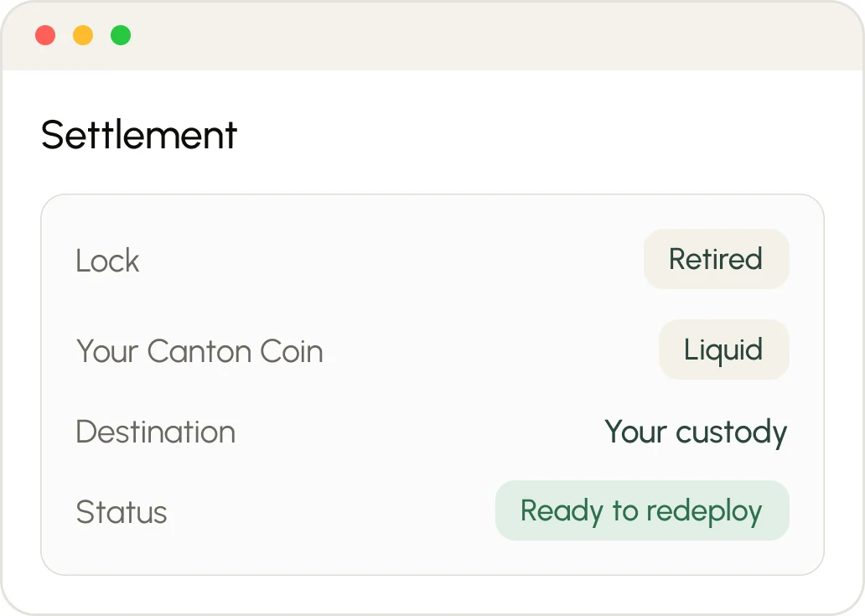Click the red close window dot
Image resolution: width=865 pixels, height=616 pixels.
click(x=45, y=35)
